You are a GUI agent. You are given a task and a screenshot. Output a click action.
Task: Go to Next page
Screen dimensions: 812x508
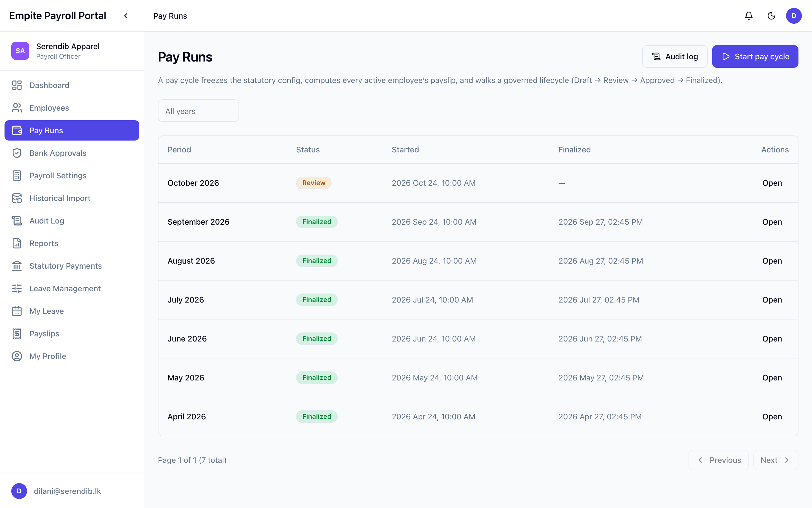pyautogui.click(x=776, y=460)
